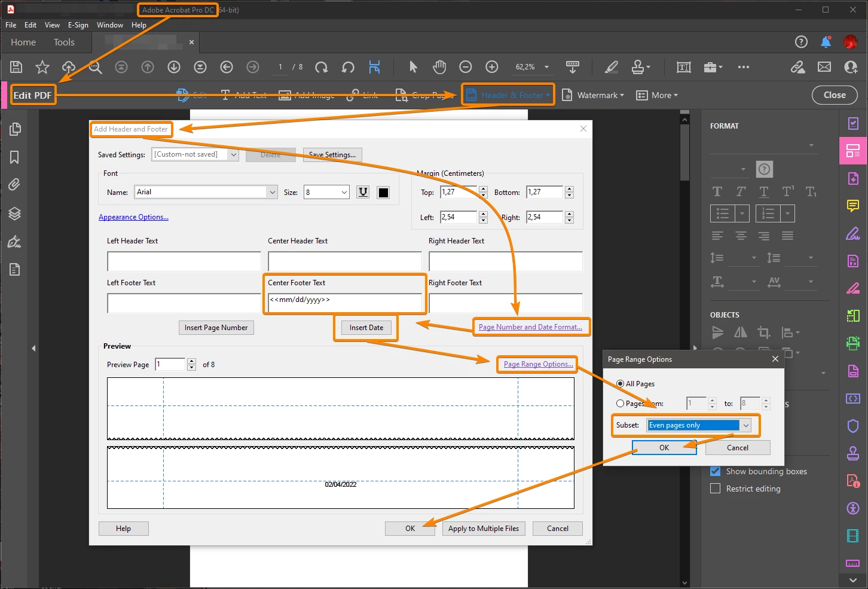Open the Layers panel icon
Image resolution: width=868 pixels, height=589 pixels.
[15, 213]
